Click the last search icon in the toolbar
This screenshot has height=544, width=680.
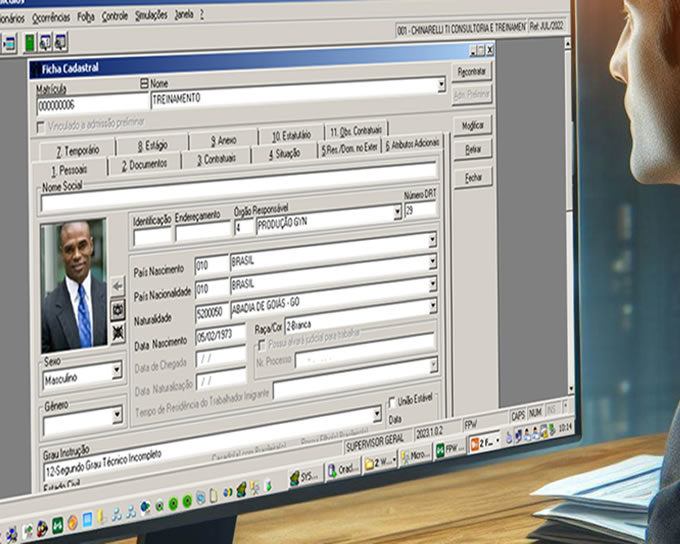tap(60, 42)
